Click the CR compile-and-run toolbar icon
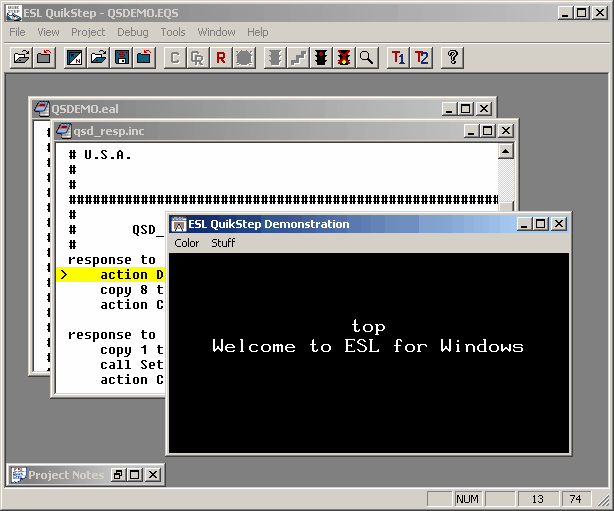The height and width of the screenshot is (511, 614). pyautogui.click(x=198, y=58)
